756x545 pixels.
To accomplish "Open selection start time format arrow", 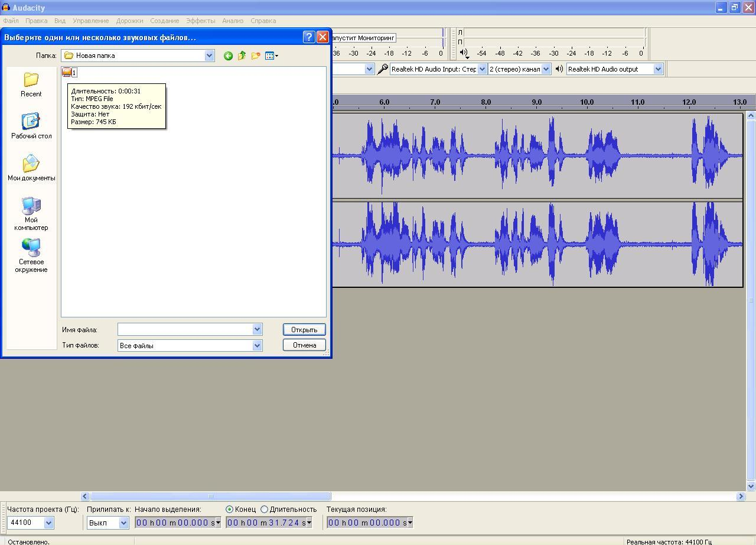I will click(218, 523).
